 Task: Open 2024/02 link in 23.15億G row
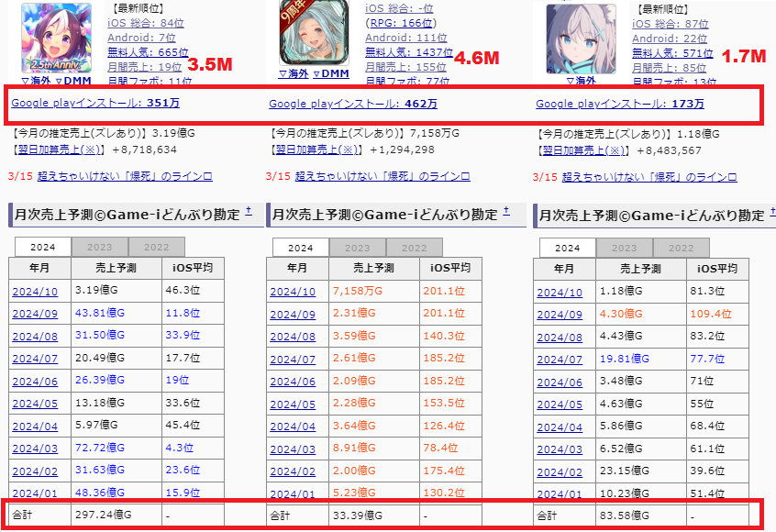[x=560, y=472]
